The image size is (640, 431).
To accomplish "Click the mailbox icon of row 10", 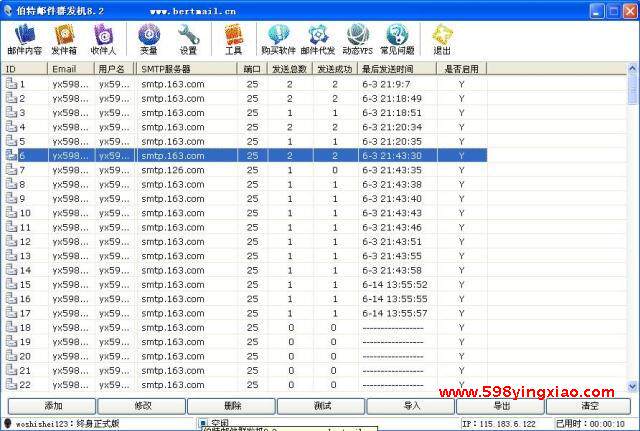I will [x=11, y=213].
